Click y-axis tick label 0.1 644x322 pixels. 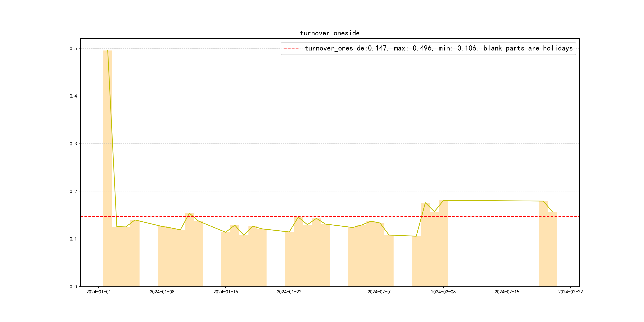[73, 239]
